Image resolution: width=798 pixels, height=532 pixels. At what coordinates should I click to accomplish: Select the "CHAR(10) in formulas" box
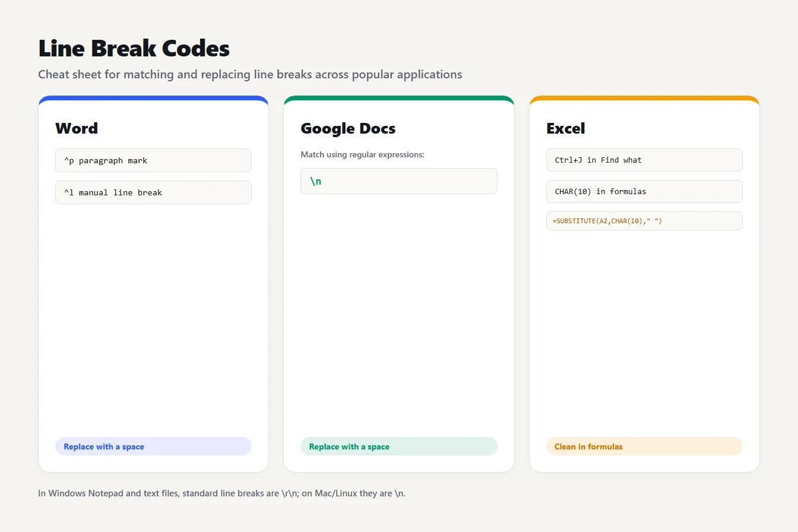pyautogui.click(x=644, y=191)
